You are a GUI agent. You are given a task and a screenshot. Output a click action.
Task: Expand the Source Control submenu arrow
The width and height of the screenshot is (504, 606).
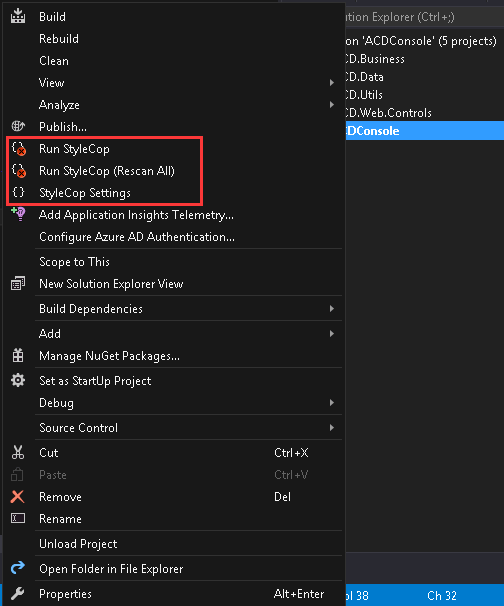point(332,427)
